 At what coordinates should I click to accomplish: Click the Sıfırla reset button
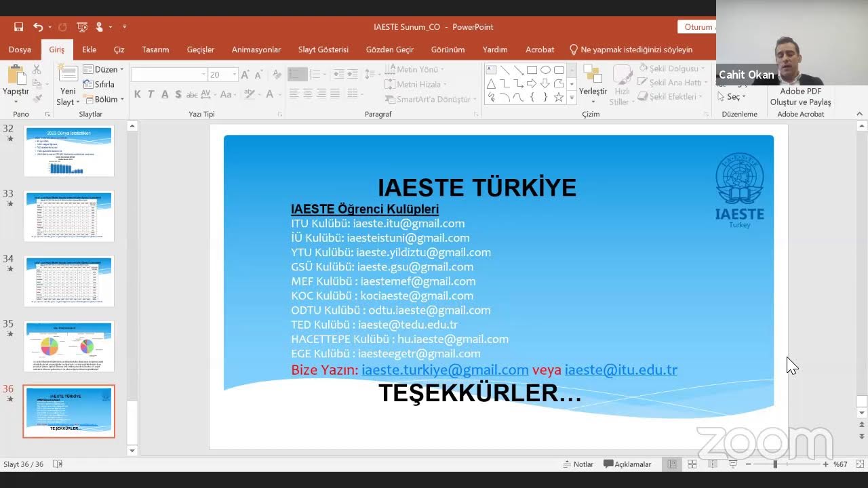(99, 84)
